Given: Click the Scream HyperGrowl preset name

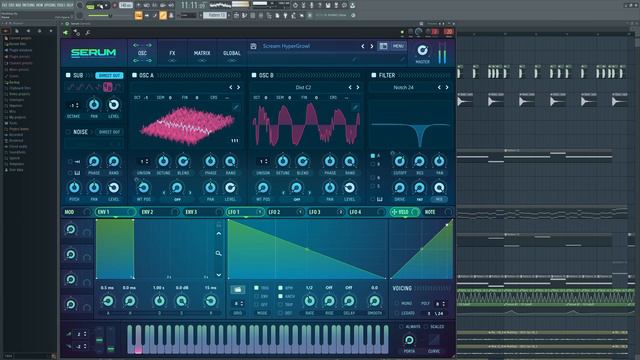Looking at the screenshot, I should tap(286, 46).
